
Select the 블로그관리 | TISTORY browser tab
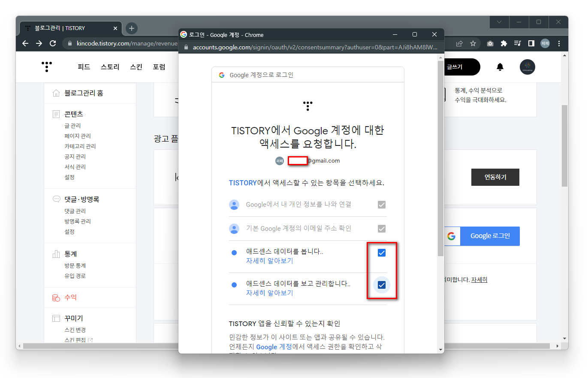pyautogui.click(x=71, y=28)
